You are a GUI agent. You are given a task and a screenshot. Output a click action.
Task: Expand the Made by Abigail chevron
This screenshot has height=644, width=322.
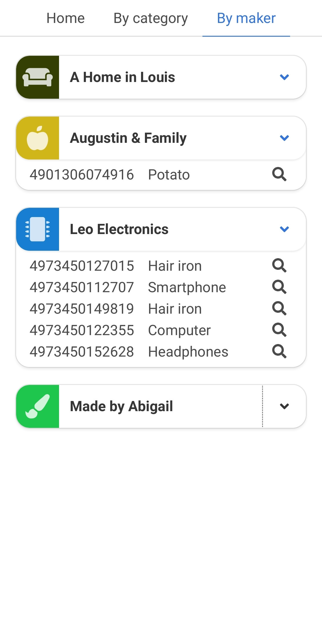[x=284, y=406]
